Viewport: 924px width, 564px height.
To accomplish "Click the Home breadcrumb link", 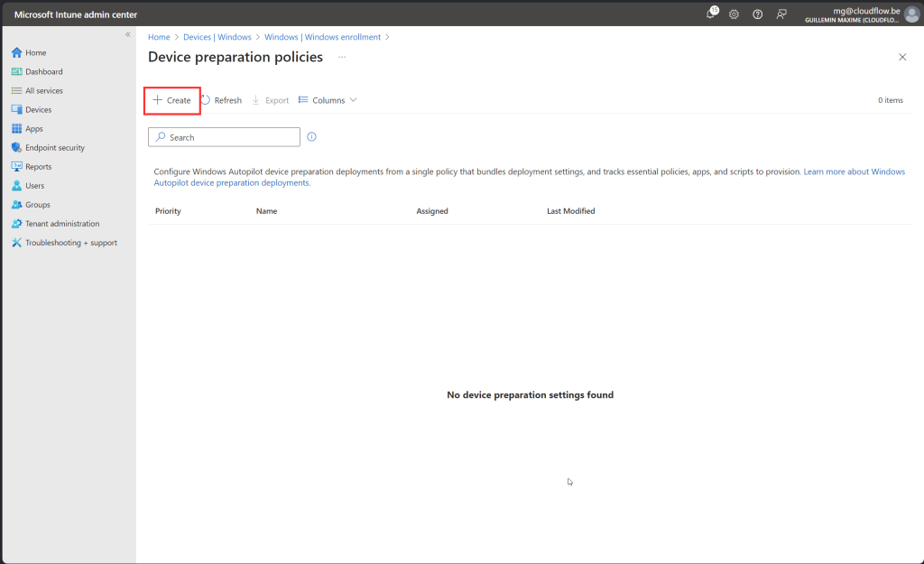I will (159, 37).
